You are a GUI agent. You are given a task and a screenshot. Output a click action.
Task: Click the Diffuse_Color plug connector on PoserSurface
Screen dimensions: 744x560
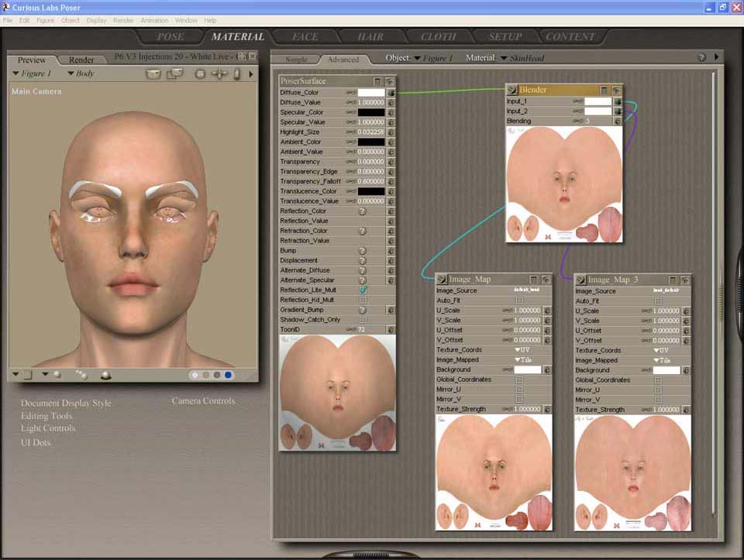click(391, 93)
